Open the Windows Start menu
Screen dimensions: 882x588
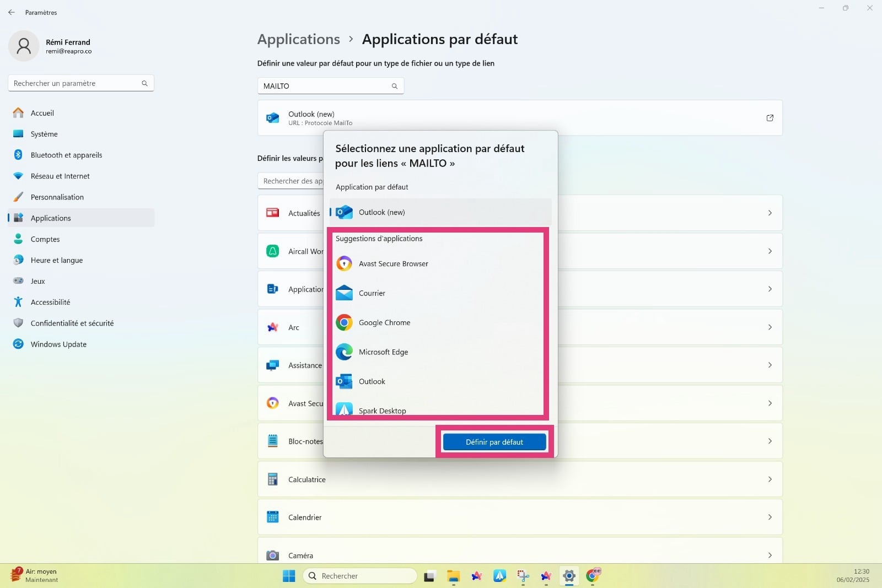point(289,576)
